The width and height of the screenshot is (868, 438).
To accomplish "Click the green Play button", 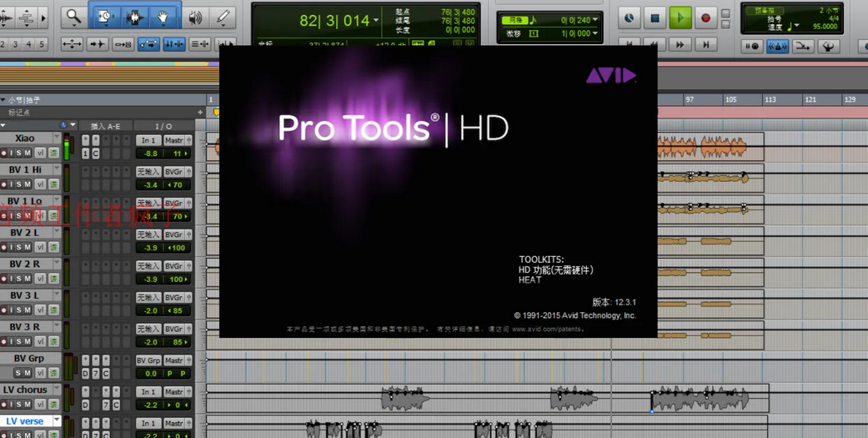I will [680, 18].
